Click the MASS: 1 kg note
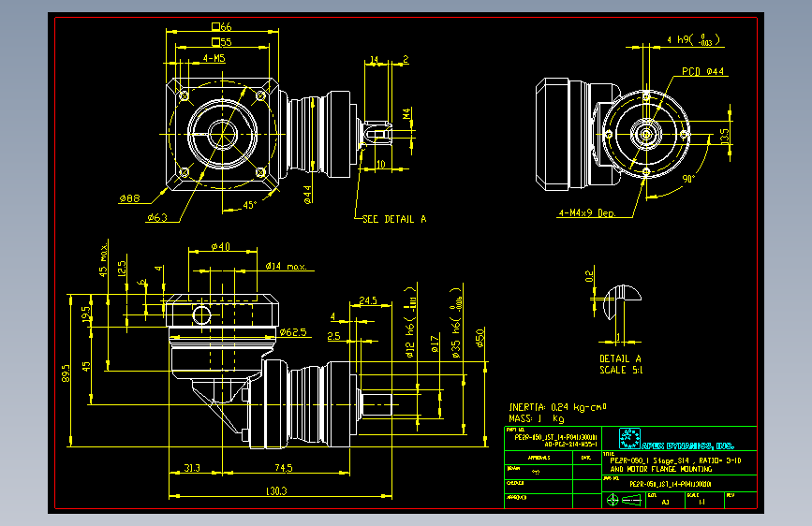The width and height of the screenshot is (812, 526). click(537, 418)
